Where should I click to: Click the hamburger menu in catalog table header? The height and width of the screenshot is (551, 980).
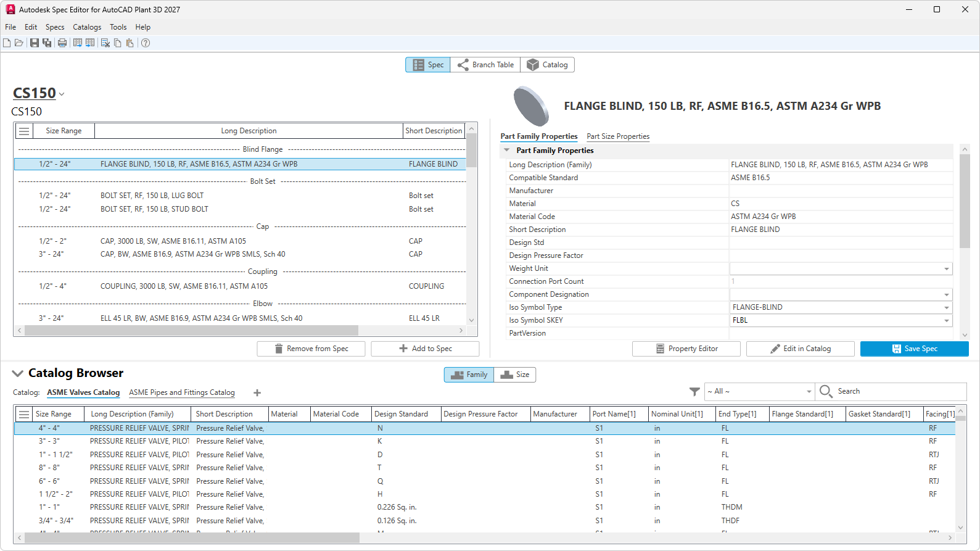point(24,414)
